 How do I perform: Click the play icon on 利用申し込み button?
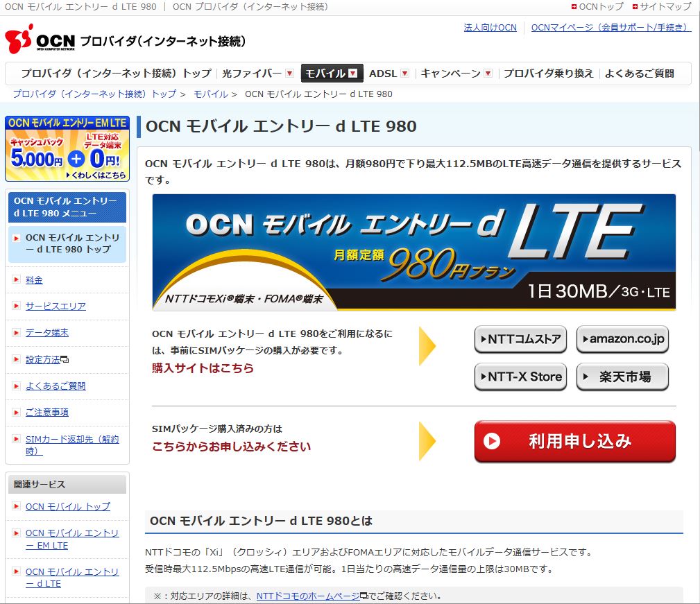pos(491,441)
